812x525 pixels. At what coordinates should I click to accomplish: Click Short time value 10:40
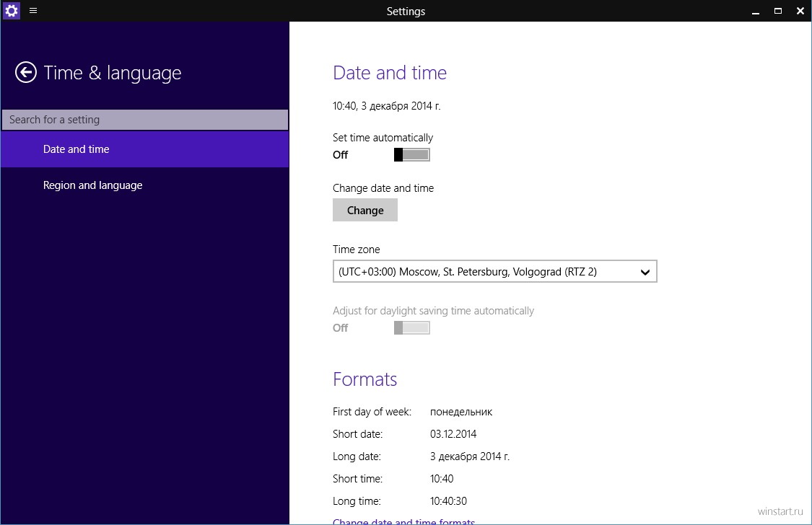(442, 478)
